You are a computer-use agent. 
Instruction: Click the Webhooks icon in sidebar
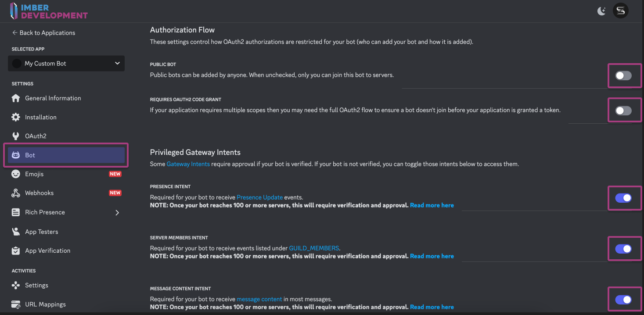tap(16, 193)
